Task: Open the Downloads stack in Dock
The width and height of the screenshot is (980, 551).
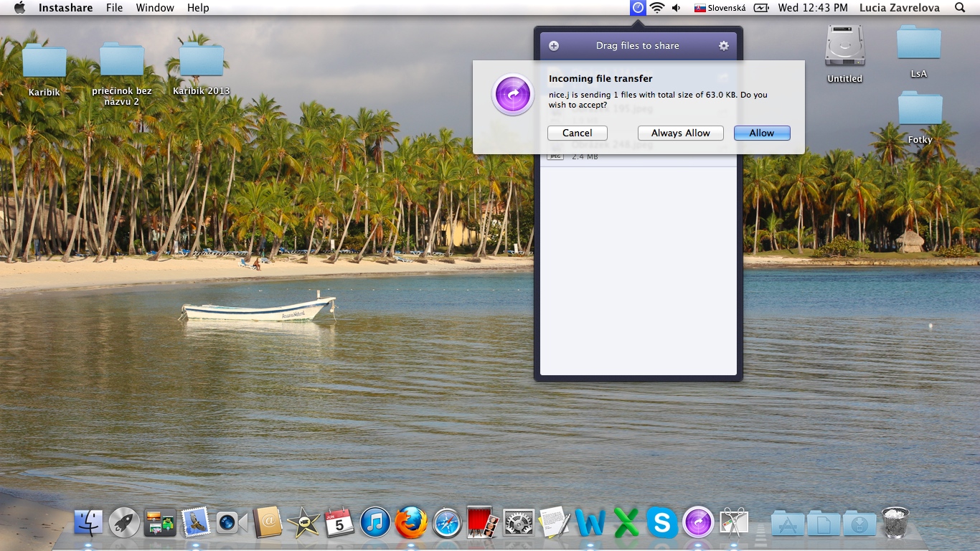Action: coord(859,523)
